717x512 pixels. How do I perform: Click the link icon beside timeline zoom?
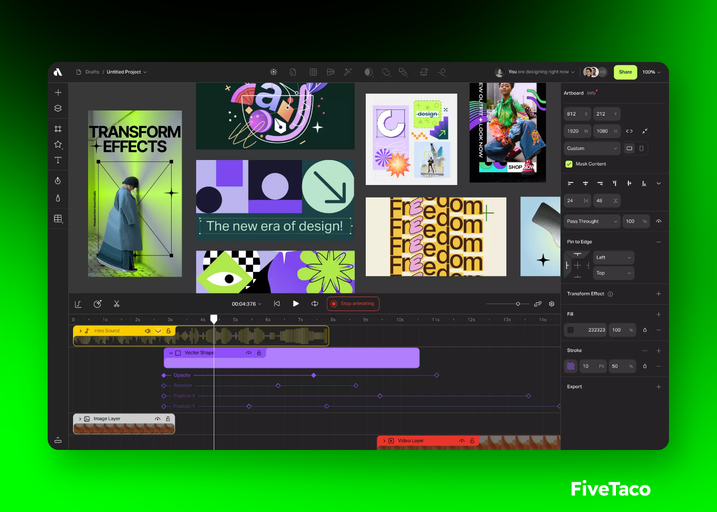[538, 304]
